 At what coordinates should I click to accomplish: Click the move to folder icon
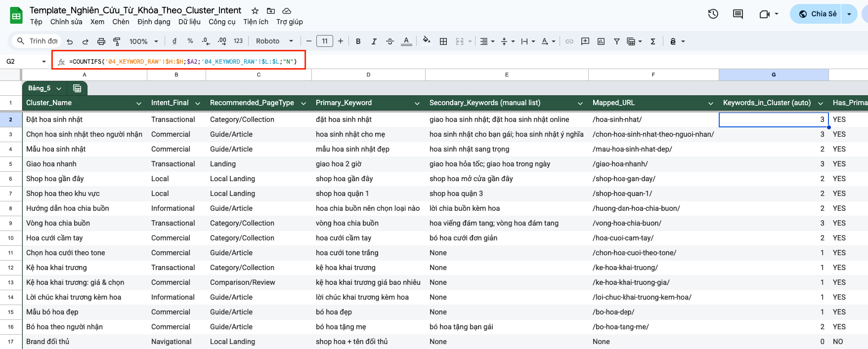point(271,10)
